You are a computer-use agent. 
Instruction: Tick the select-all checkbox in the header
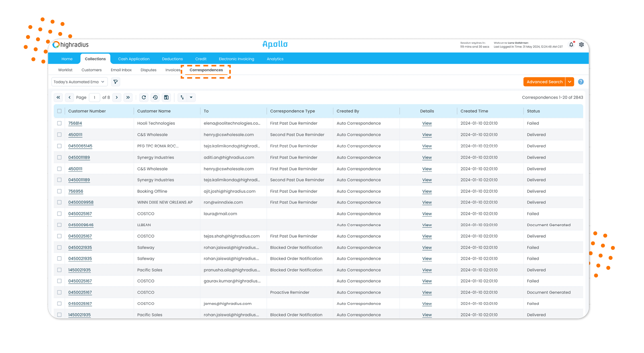[59, 111]
